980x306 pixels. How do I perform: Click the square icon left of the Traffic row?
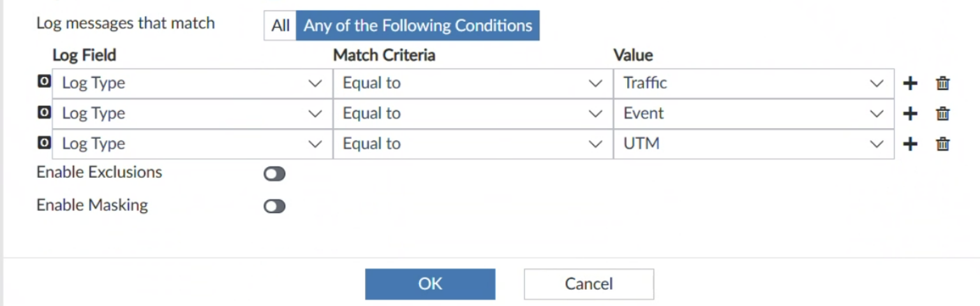point(44,82)
